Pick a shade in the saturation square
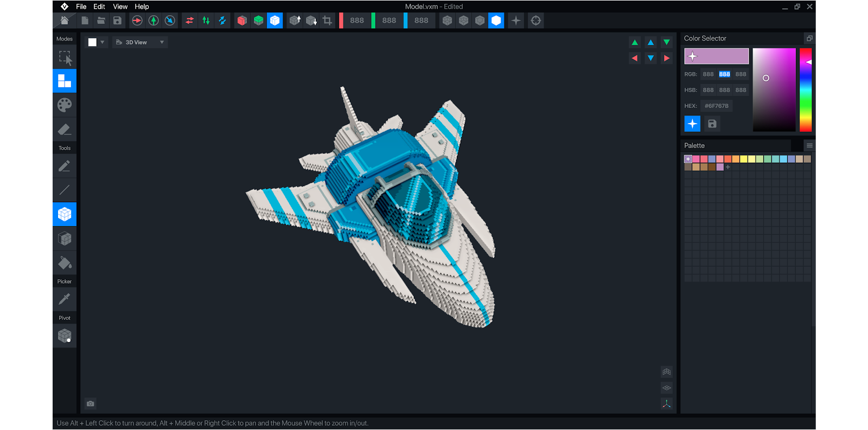Viewport: 868px width, 430px height. pyautogui.click(x=774, y=89)
